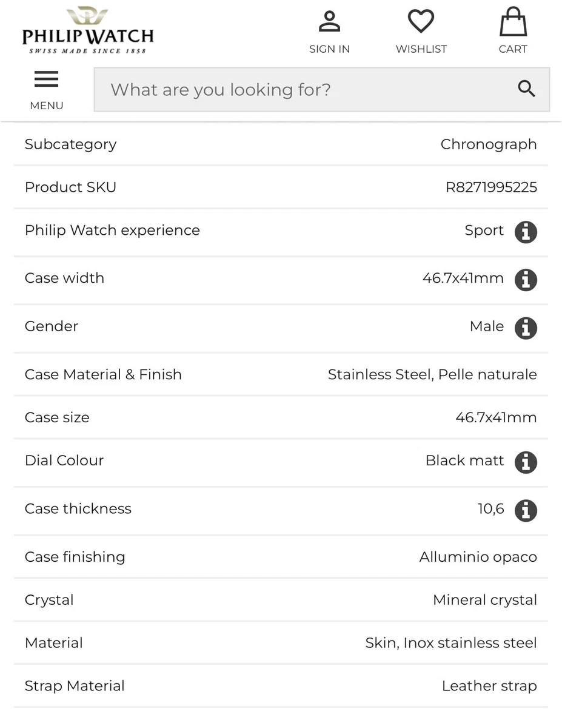Show info for Gender Male
This screenshot has width=562, height=728.
pyautogui.click(x=526, y=328)
